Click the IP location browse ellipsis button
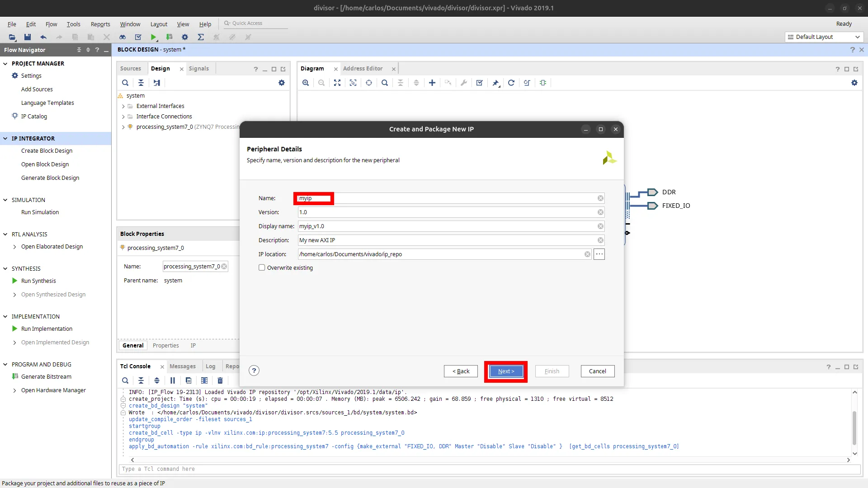The image size is (868, 488). pos(599,254)
